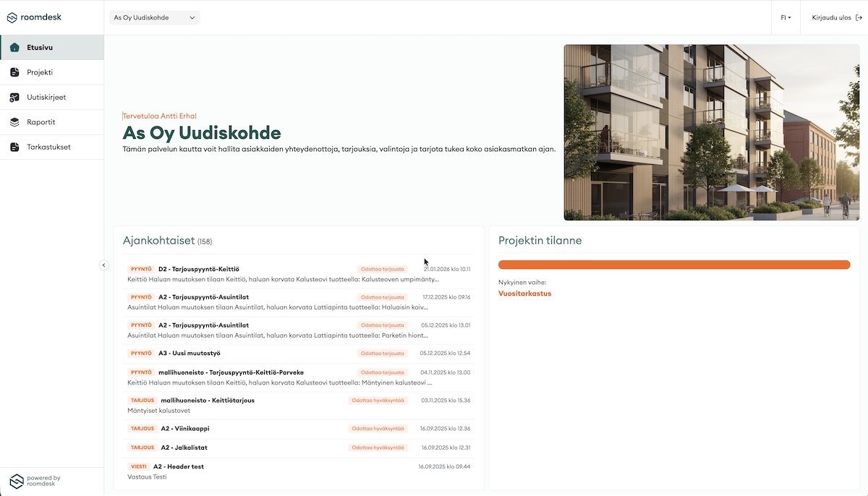This screenshot has width=868, height=496.
Task: Go to the Tarkastukset section
Action: pyautogui.click(x=48, y=147)
